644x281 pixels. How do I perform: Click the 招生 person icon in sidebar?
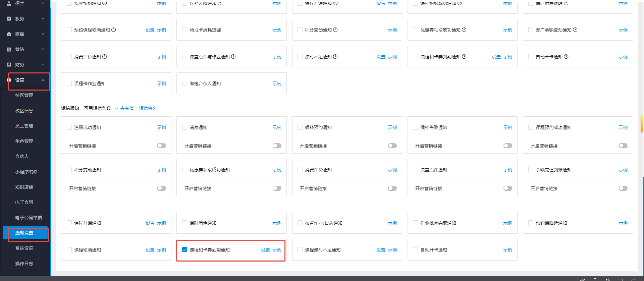tap(9, 3)
